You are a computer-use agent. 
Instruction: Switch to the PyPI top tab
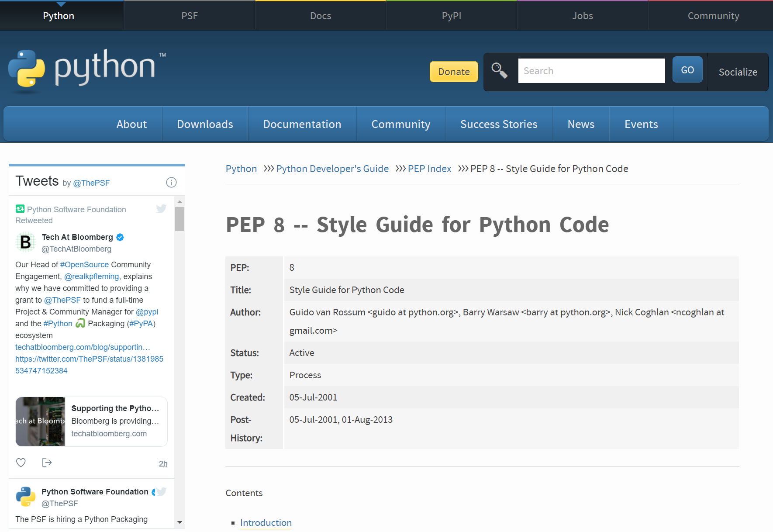[451, 16]
